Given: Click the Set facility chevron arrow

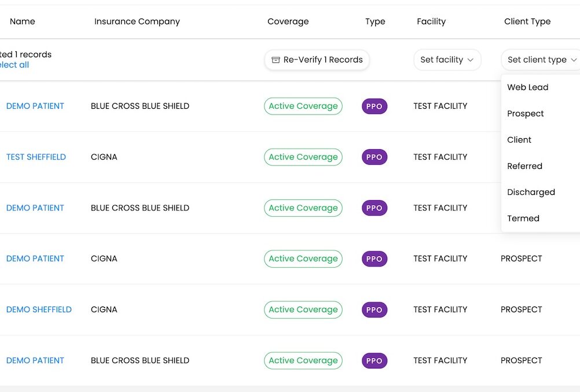Looking at the screenshot, I should pos(471,60).
